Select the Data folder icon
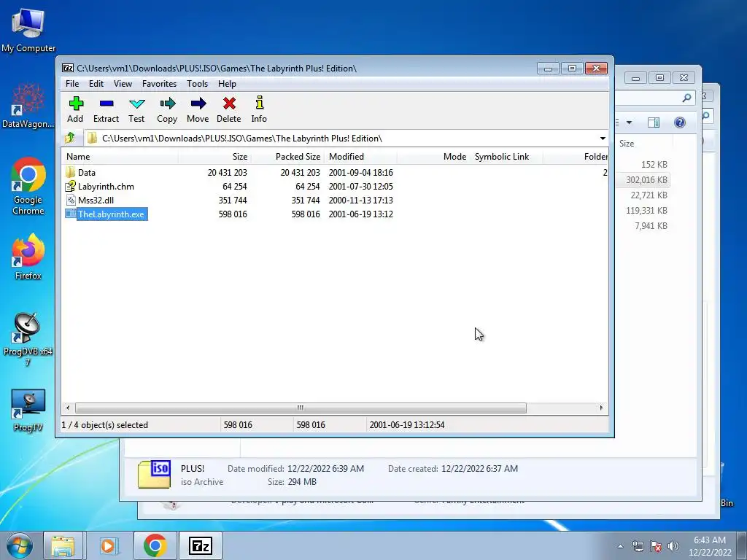This screenshot has width=747, height=560. pos(71,172)
